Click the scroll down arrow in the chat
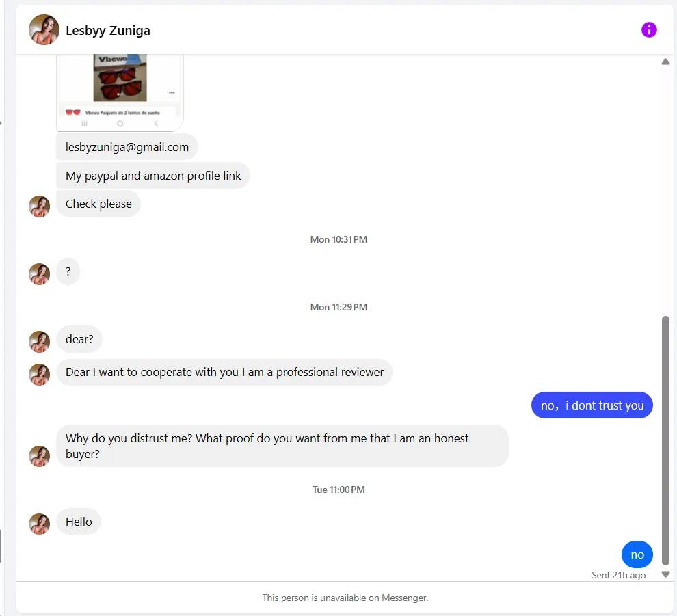Image resolution: width=677 pixels, height=616 pixels. pos(665,574)
